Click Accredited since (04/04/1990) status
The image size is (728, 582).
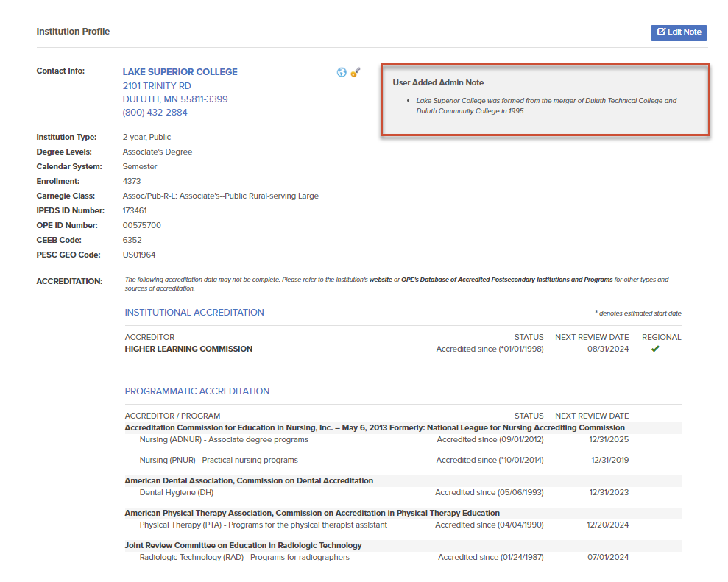[490, 525]
